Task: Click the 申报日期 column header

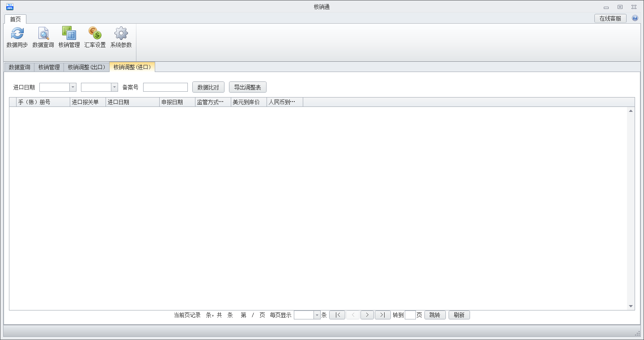Action: point(178,102)
